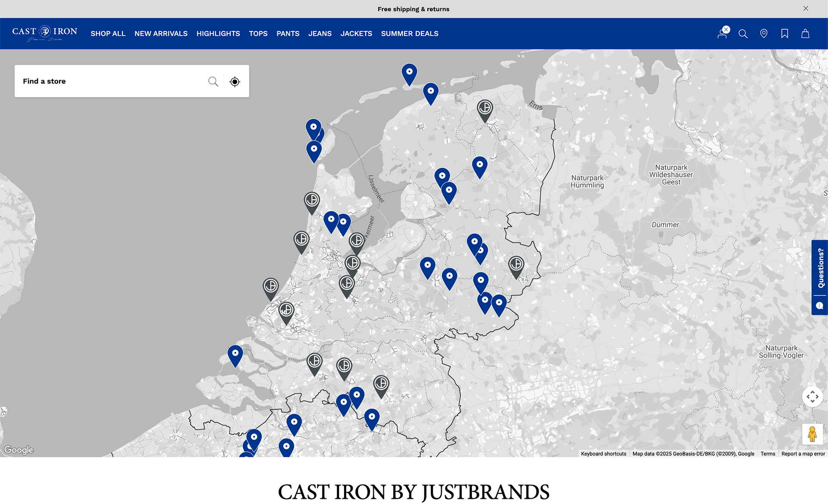
Task: Click the Free shipping & returns text
Action: [414, 9]
